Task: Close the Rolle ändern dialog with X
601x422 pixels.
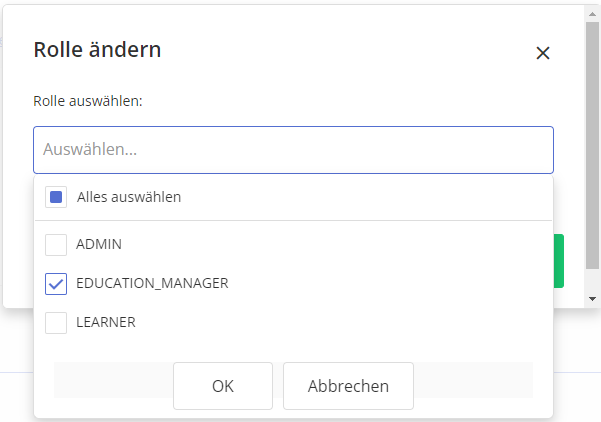Action: [x=543, y=53]
